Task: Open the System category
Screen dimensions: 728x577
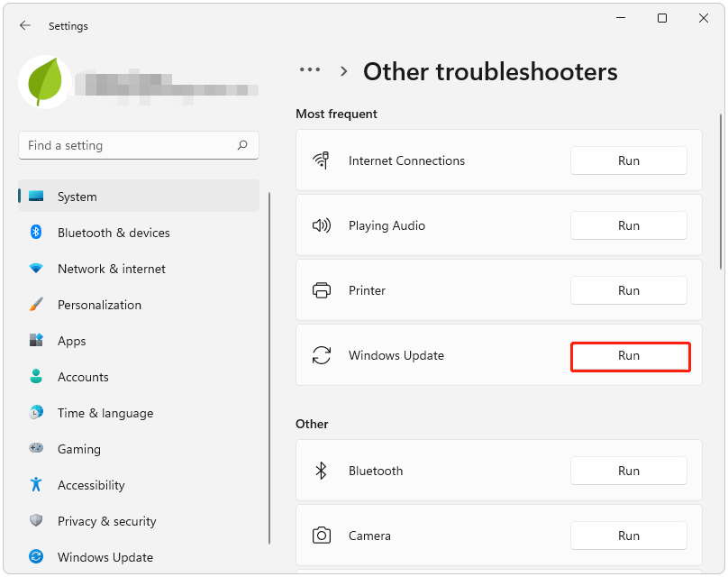Action: 139,196
